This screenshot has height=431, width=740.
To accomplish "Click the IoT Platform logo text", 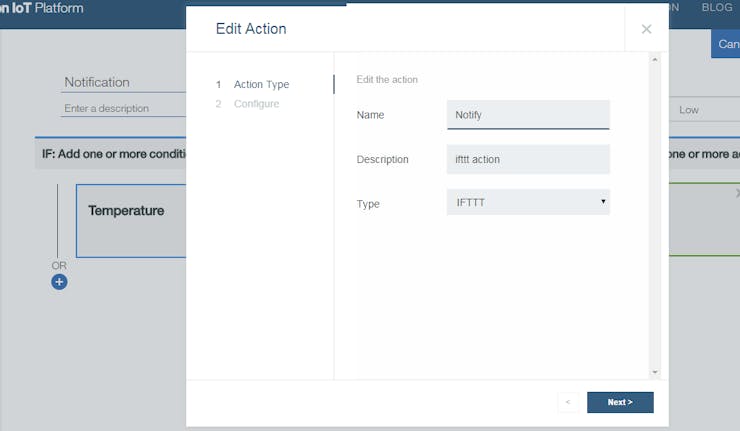I will [x=42, y=8].
